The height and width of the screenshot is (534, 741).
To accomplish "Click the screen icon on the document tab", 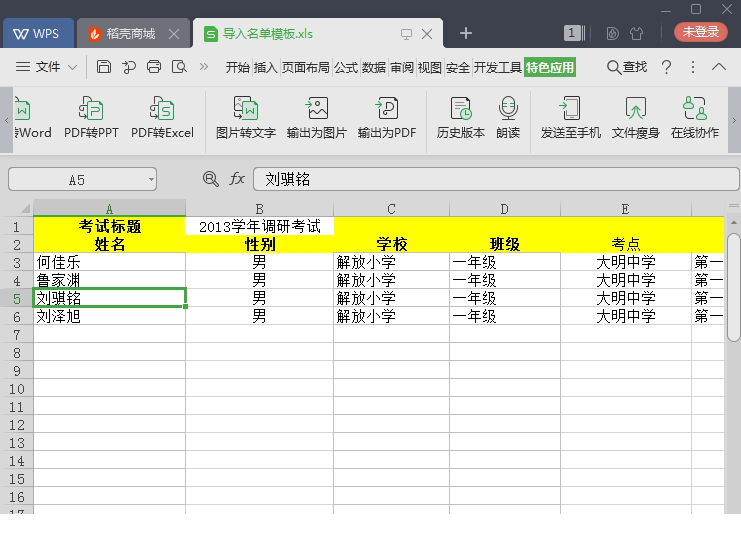I will [x=406, y=34].
